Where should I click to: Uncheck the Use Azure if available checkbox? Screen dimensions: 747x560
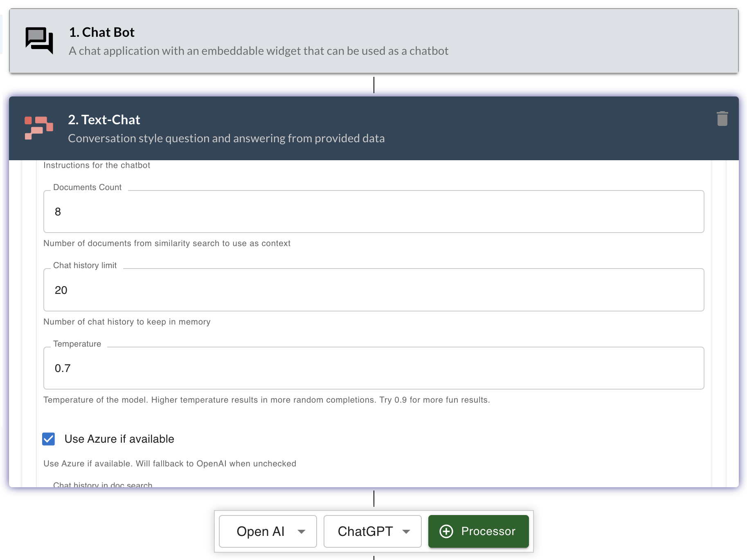pyautogui.click(x=49, y=439)
